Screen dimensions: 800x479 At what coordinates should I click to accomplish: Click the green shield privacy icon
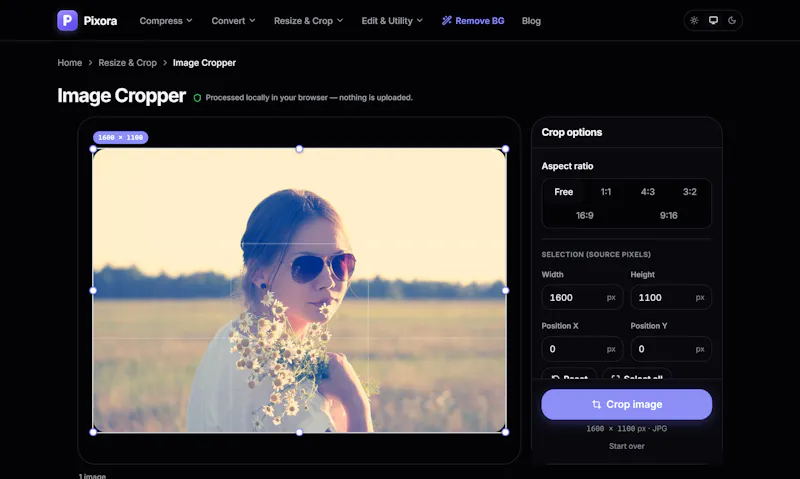tap(197, 97)
